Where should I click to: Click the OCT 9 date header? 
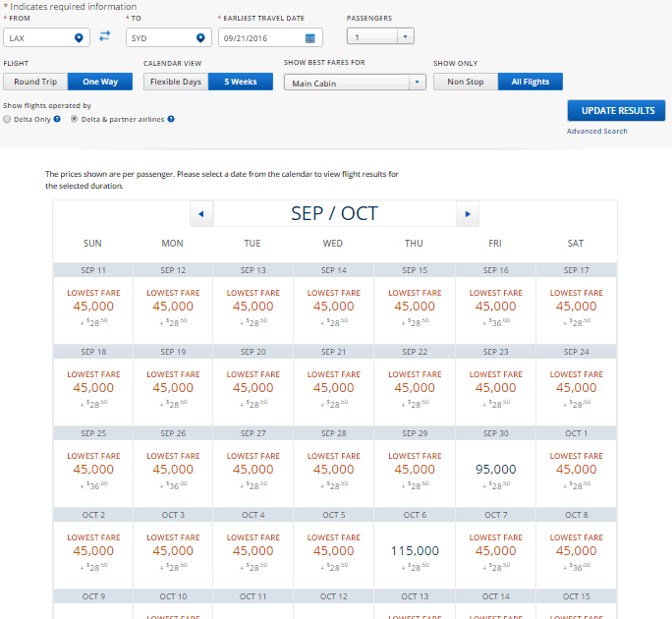(x=93, y=596)
